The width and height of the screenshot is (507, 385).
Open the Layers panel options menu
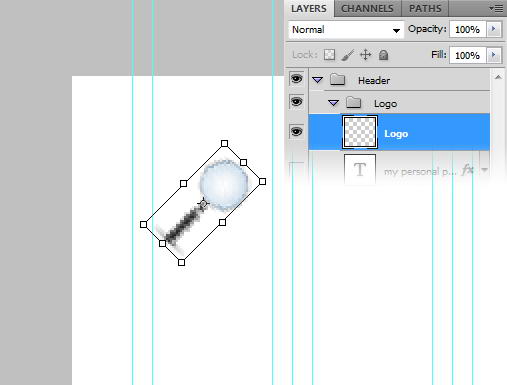tap(496, 8)
